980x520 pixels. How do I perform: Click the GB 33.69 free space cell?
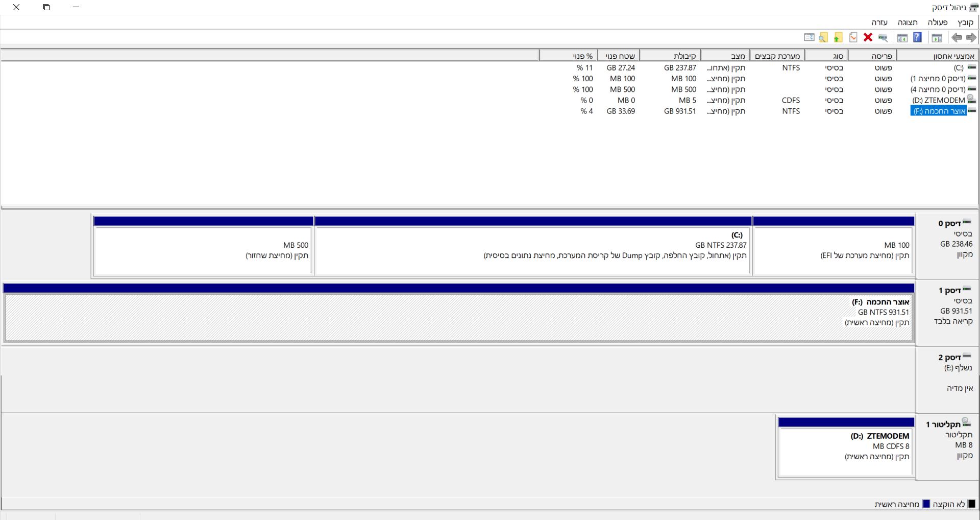pos(621,111)
